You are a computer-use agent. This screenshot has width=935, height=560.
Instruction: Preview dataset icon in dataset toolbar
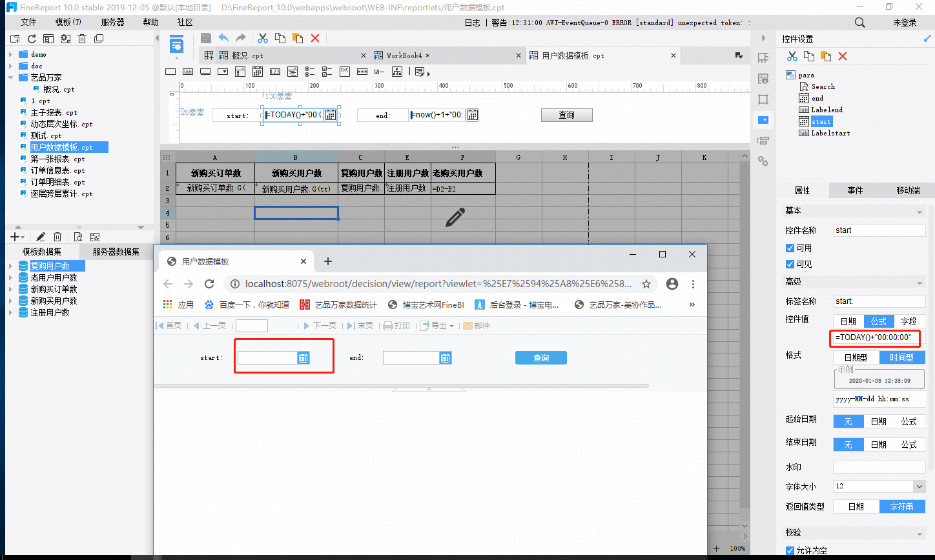click(77, 237)
